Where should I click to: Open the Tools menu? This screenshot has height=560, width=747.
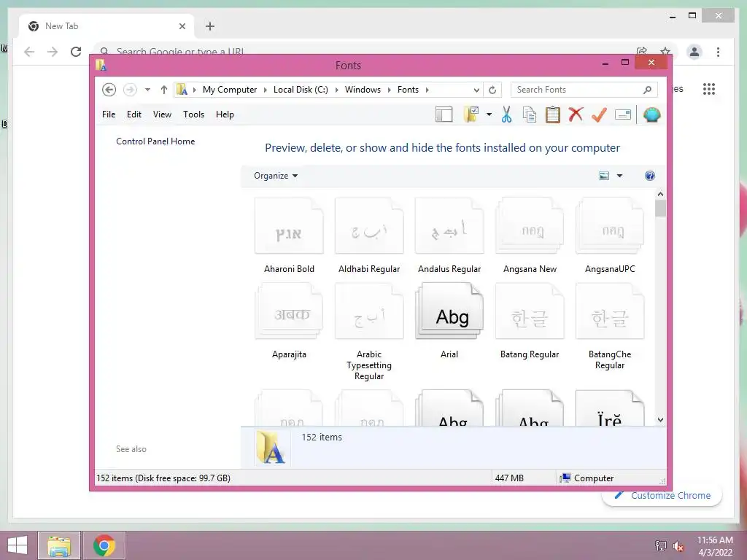click(x=193, y=114)
